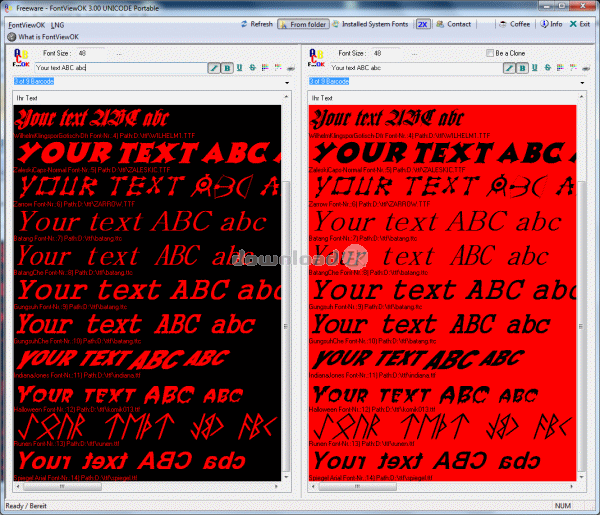Open the FontViewOK menu
The height and width of the screenshot is (515, 600).
27,25
